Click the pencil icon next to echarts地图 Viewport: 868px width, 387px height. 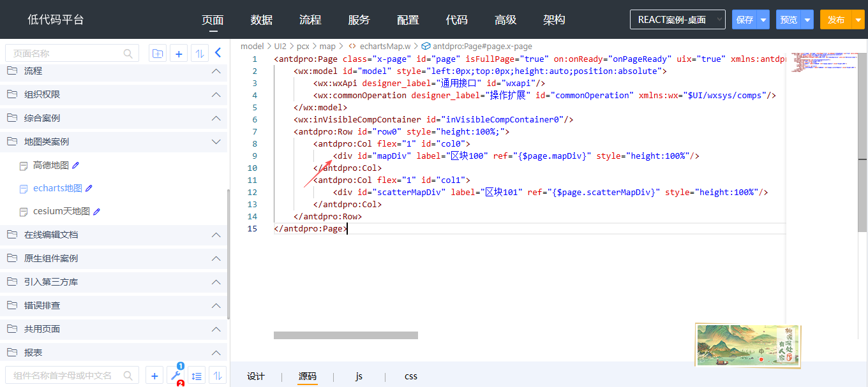pos(89,188)
